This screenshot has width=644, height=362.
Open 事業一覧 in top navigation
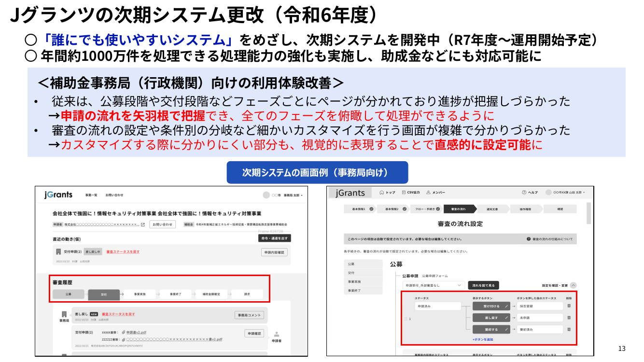coord(91,195)
